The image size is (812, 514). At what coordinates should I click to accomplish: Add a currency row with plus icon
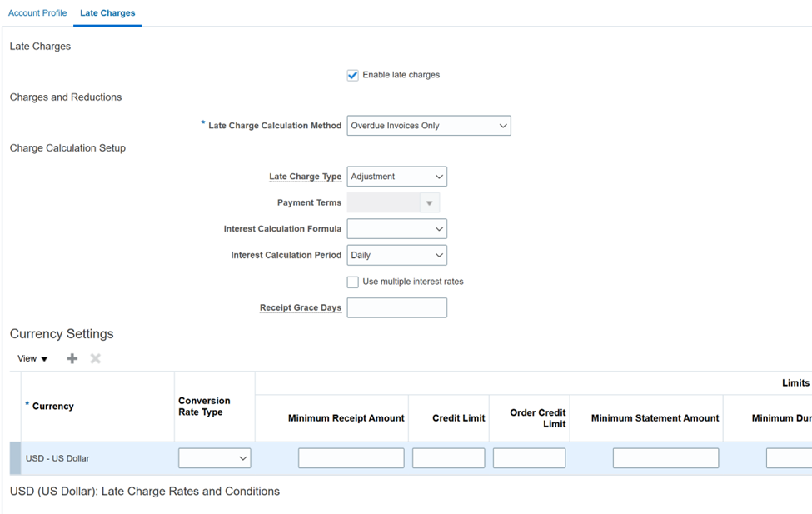point(72,358)
